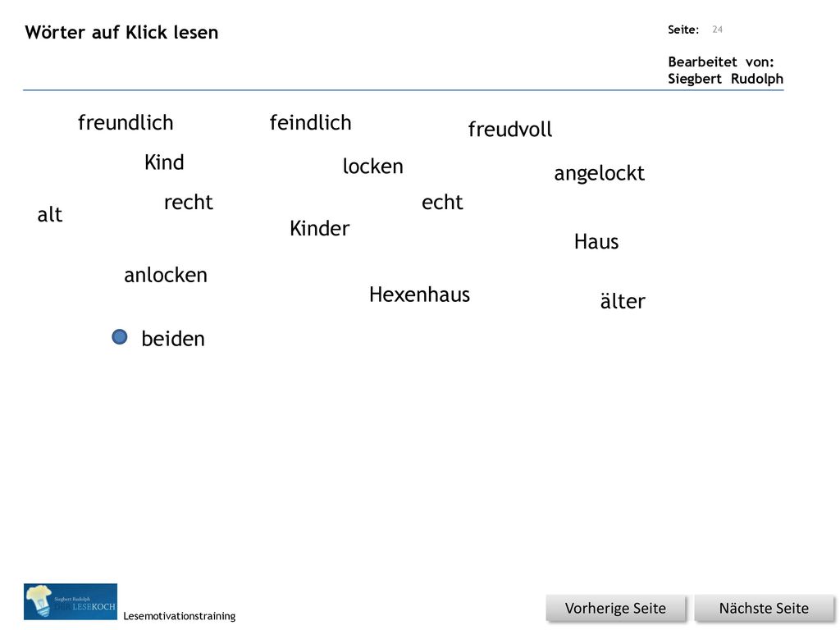Select the word Hexenhaus

click(x=419, y=294)
